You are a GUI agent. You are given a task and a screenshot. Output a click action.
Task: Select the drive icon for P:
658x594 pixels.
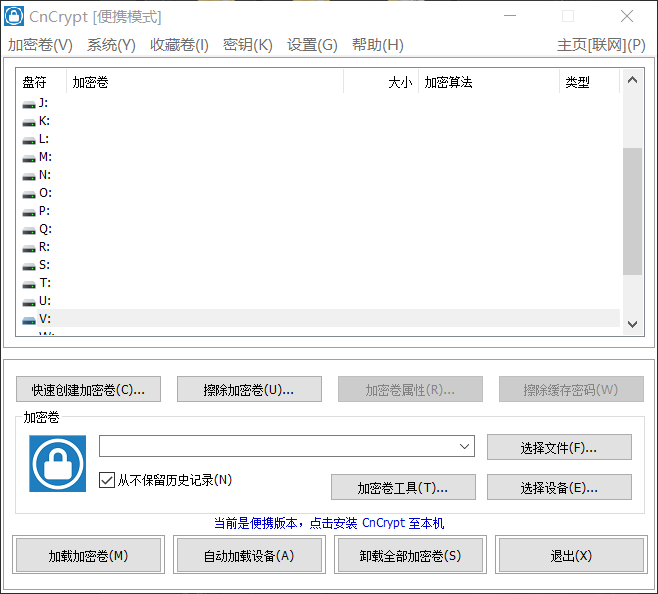[x=29, y=213]
